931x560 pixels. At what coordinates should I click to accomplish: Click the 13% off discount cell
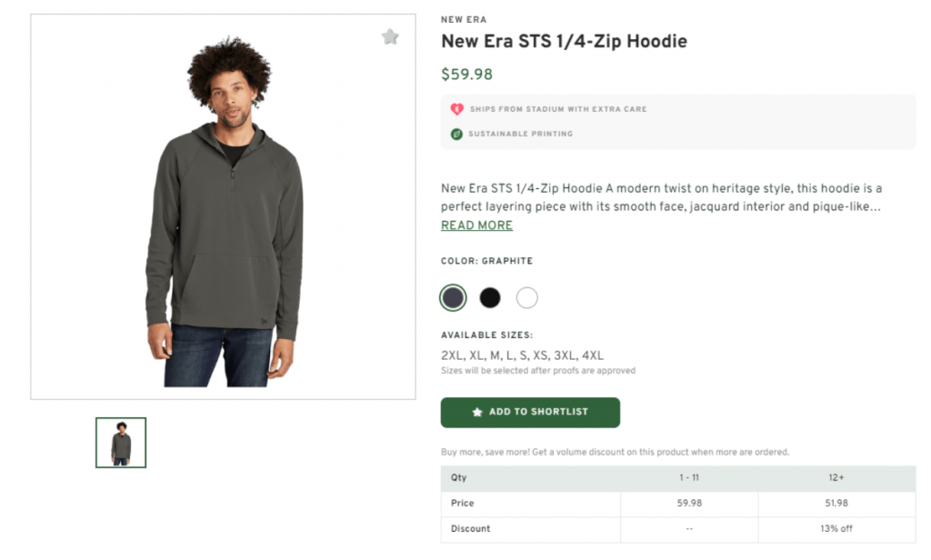(x=836, y=528)
